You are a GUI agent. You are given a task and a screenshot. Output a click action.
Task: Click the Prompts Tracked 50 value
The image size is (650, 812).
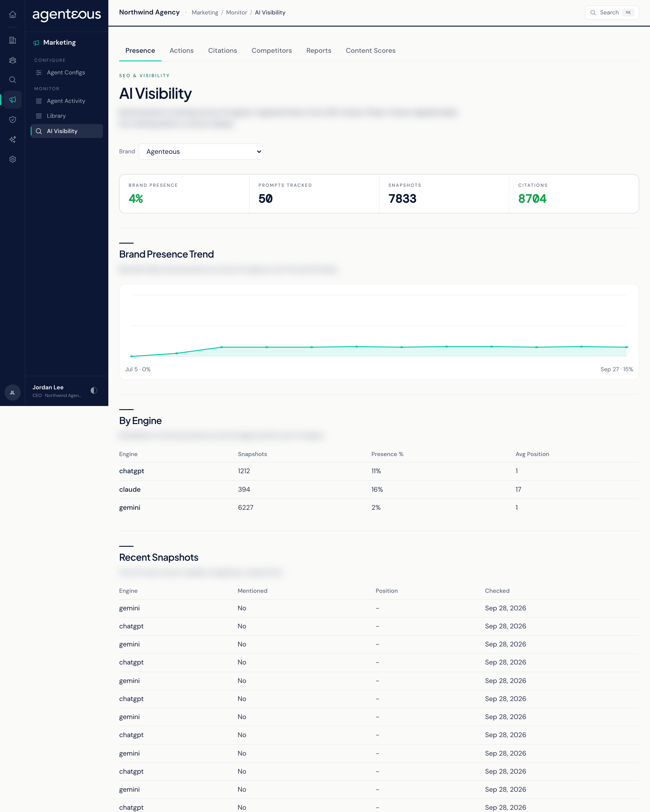click(266, 198)
